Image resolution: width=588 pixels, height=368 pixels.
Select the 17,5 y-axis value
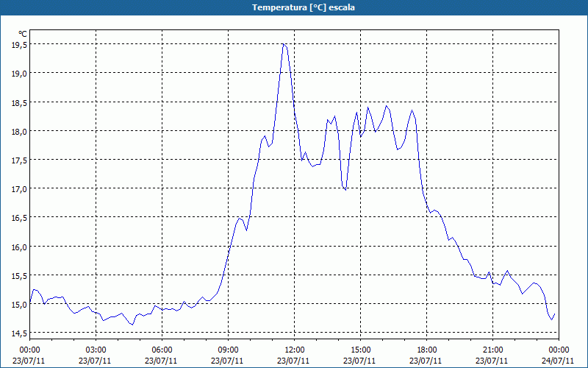[x=20, y=160]
